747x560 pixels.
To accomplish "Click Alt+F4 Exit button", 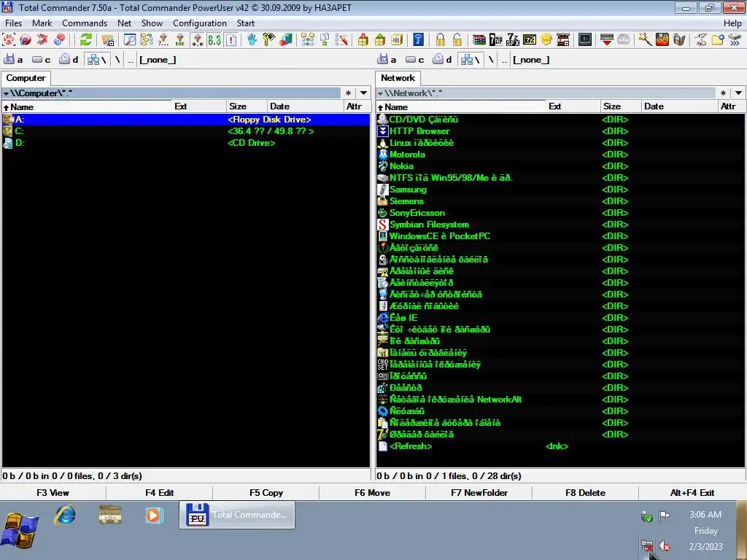I will pyautogui.click(x=692, y=492).
